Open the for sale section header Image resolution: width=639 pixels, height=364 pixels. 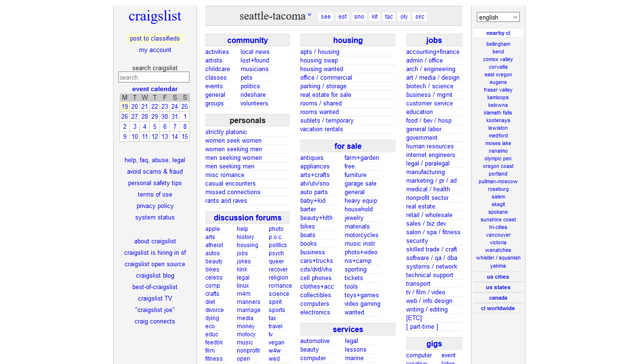point(348,146)
